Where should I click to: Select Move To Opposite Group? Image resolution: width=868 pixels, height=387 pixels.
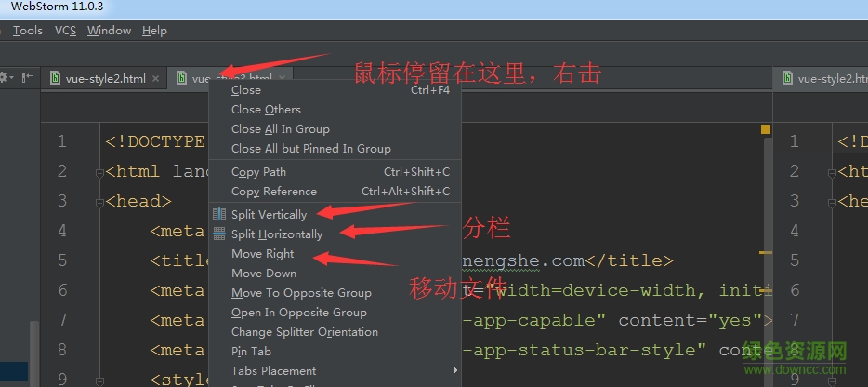(335, 293)
